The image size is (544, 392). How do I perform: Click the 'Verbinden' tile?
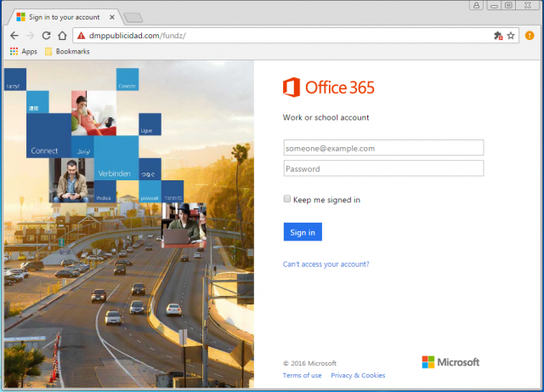tap(116, 158)
